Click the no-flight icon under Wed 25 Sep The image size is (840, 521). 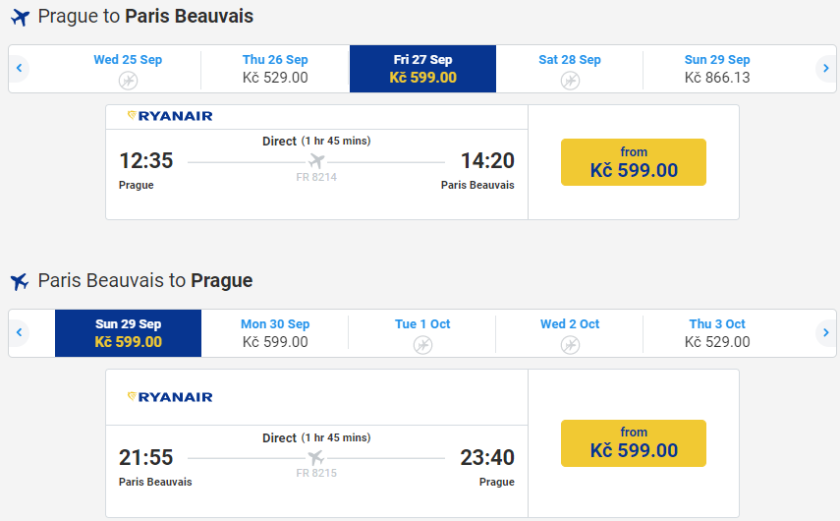pos(128,80)
